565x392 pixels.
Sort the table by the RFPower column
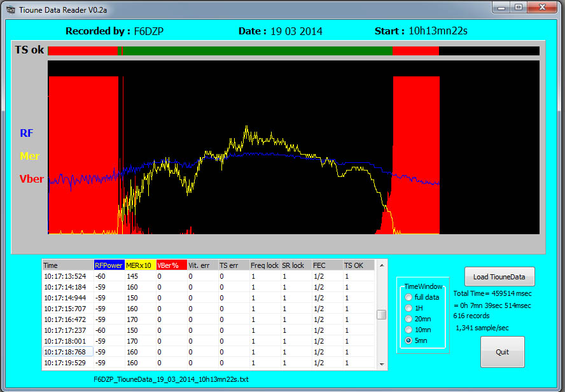[108, 265]
